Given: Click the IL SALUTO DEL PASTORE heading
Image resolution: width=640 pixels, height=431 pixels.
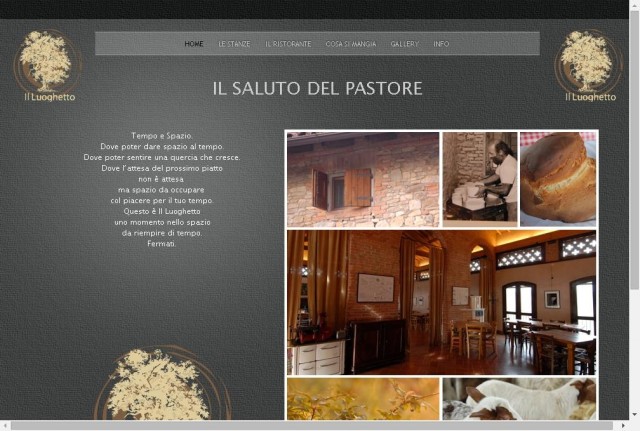Looking at the screenshot, I should (x=317, y=89).
